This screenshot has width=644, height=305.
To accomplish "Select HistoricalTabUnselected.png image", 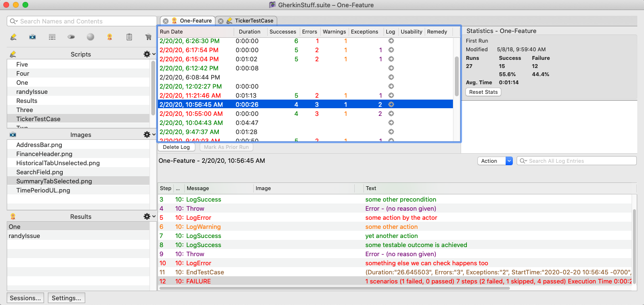I will tap(81, 163).
